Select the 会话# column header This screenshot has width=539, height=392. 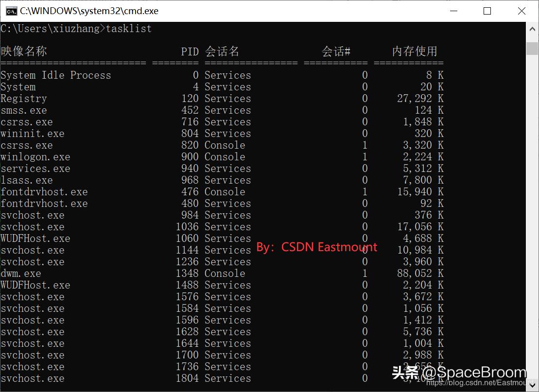(x=336, y=51)
